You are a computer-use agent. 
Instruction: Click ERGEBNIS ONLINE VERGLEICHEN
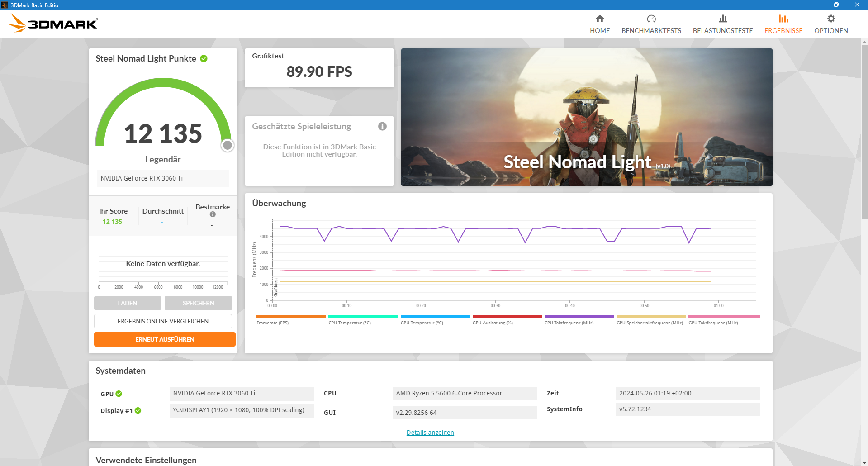click(x=163, y=321)
